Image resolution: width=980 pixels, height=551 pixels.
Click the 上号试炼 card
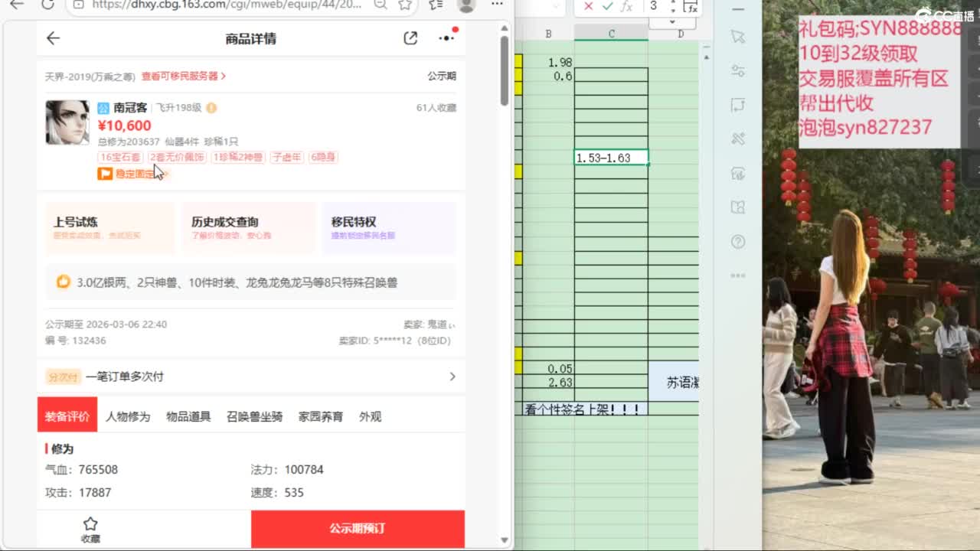(x=109, y=227)
